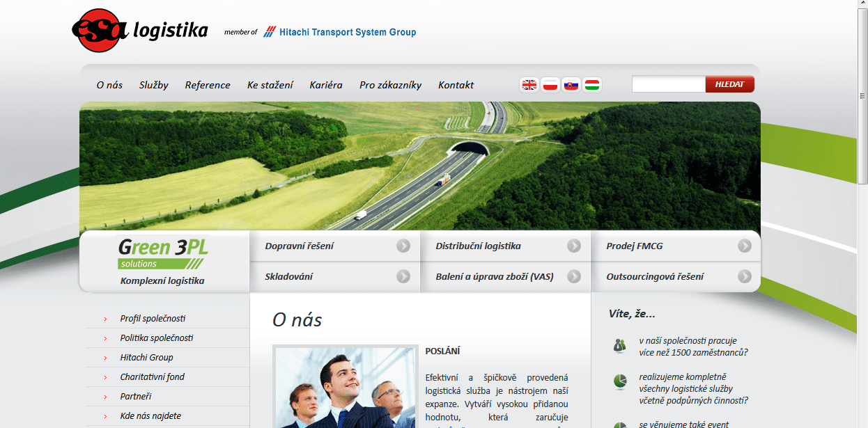868x428 pixels.
Task: Open the Hitachi Transport System Group link
Action: 340,32
